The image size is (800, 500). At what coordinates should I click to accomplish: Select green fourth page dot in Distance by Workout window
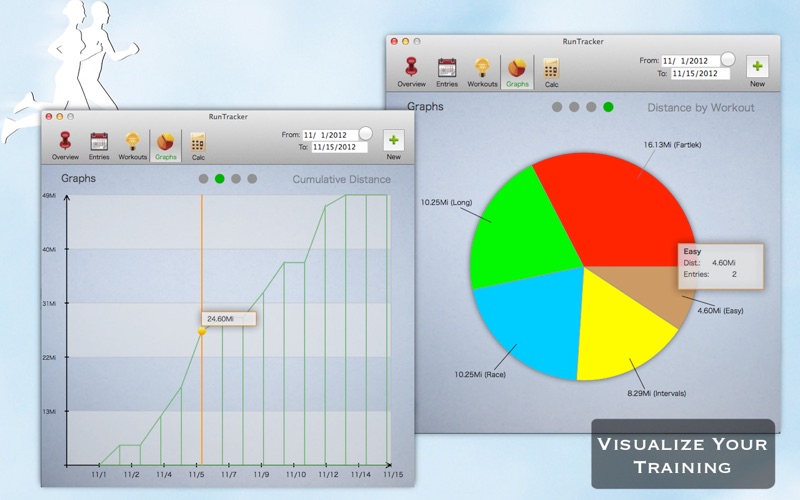(608, 107)
